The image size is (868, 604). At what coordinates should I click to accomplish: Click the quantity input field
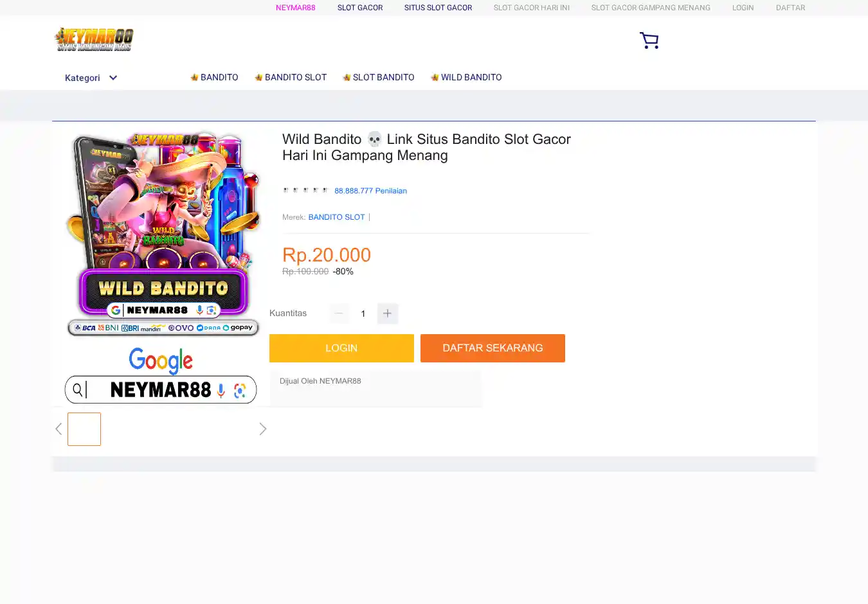(x=363, y=314)
